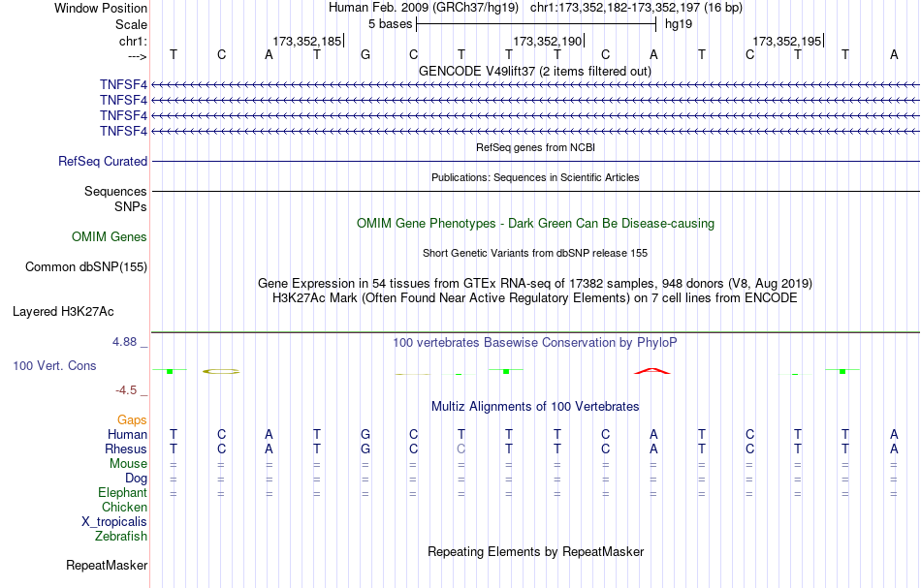Click the Scale track label
Viewport: 921px width, 588px height.
click(x=131, y=24)
